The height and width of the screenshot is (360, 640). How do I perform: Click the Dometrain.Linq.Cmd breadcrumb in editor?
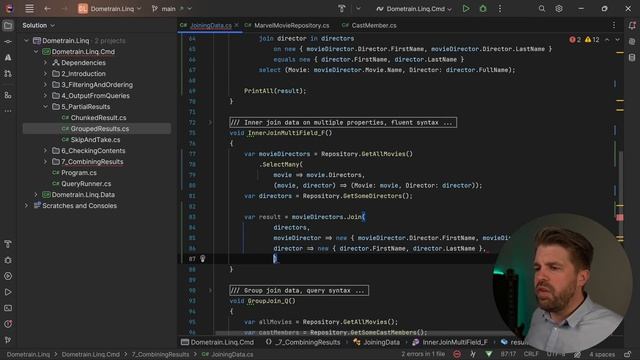pos(218,342)
